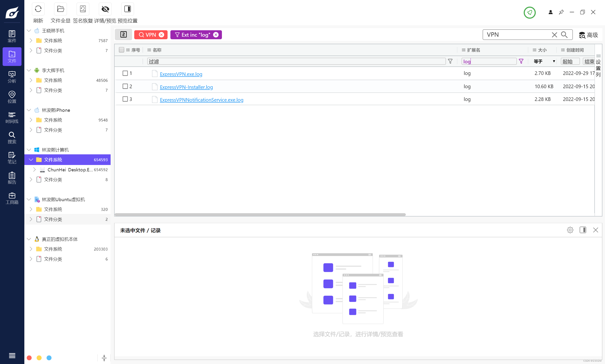Image resolution: width=605 pixels, height=364 pixels.
Task: Collapse the 李大辉手机 device node
Action: click(x=29, y=70)
